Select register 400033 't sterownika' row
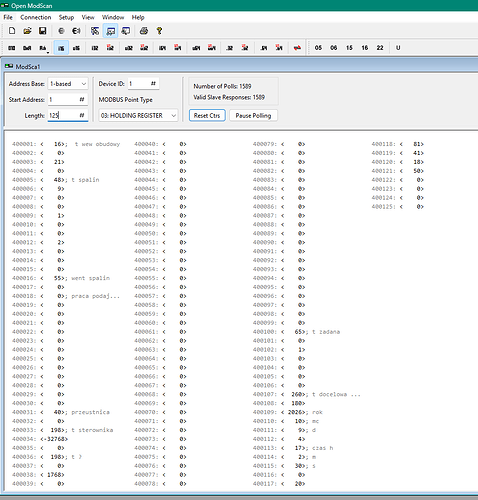The height and width of the screenshot is (500, 478). click(63, 430)
